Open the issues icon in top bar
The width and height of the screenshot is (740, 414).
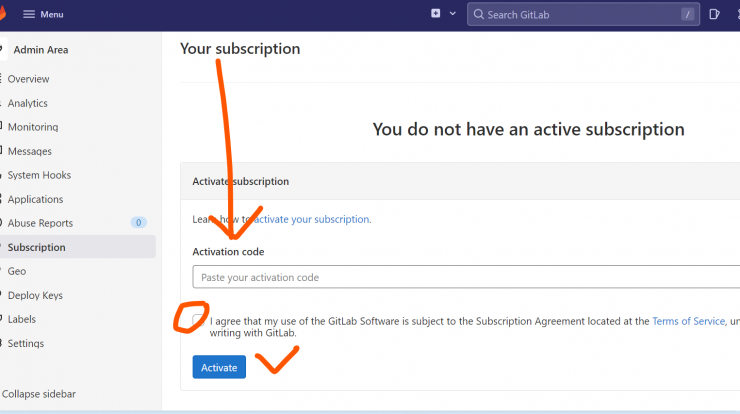pyautogui.click(x=714, y=14)
